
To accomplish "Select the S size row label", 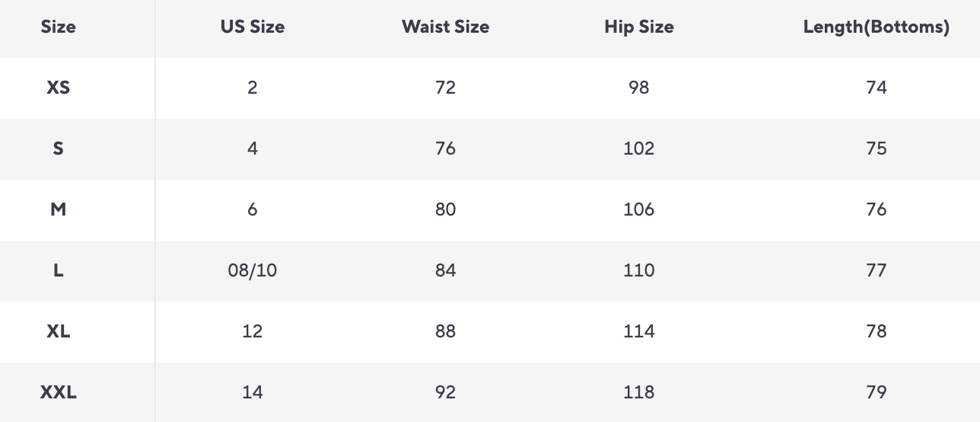I will (x=59, y=149).
